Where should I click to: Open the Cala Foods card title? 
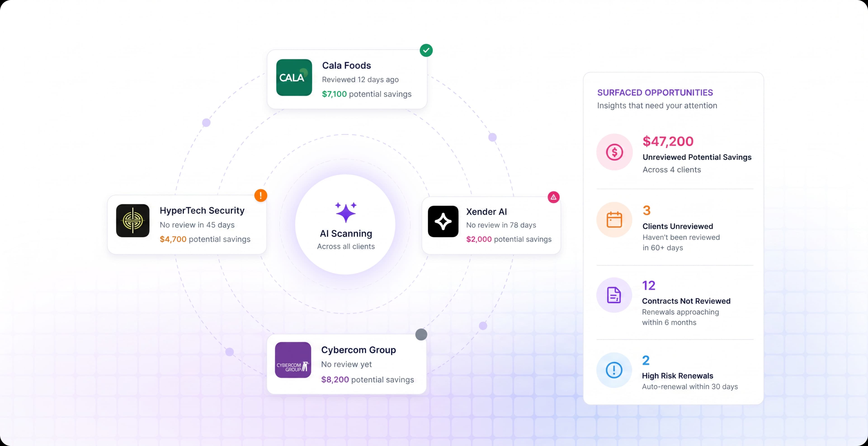[x=346, y=65]
